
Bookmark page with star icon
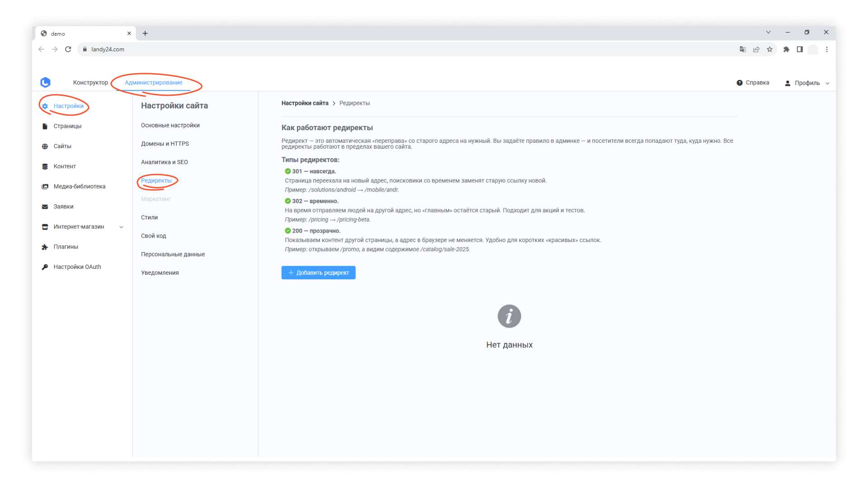[769, 49]
